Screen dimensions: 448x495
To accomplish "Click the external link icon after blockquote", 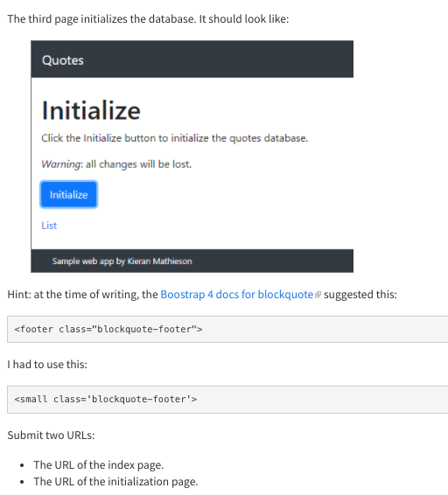I will 318,295.
